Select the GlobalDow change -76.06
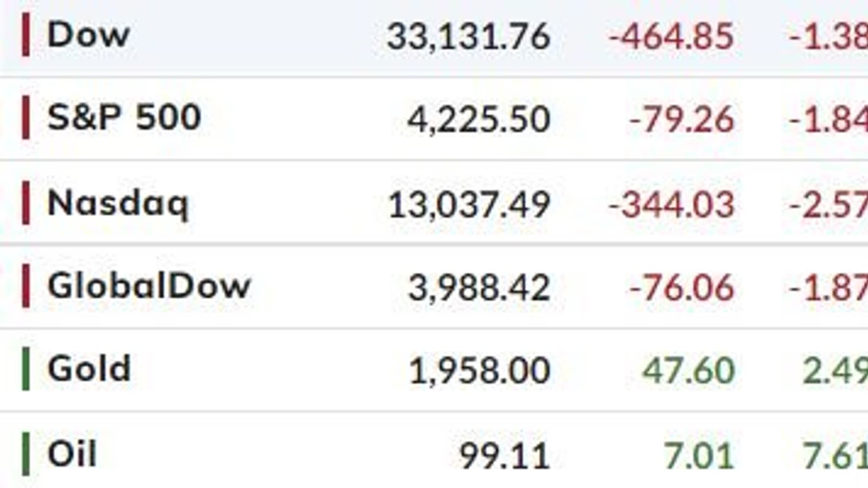 coord(681,288)
